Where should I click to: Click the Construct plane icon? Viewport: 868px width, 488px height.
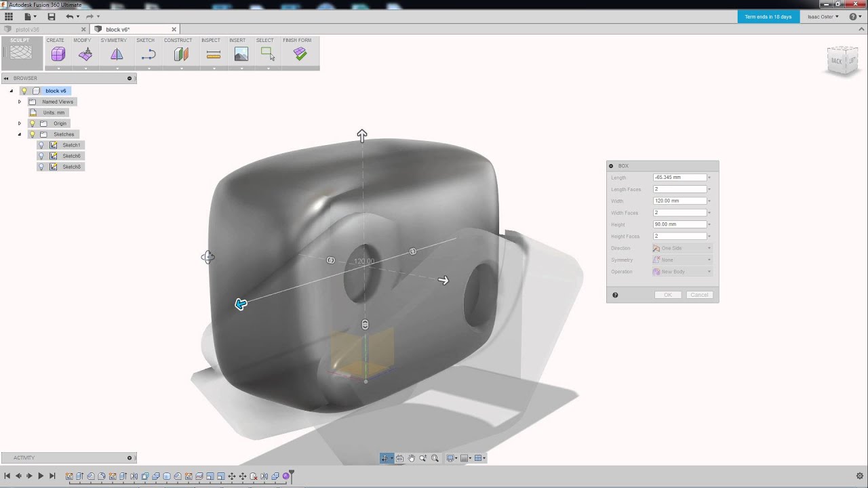181,54
